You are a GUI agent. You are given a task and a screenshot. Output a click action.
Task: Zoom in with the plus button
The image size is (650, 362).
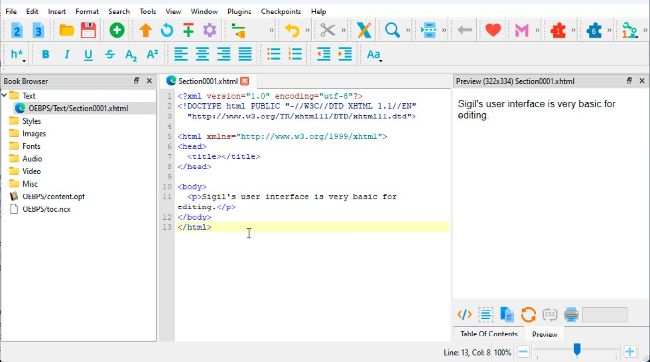[630, 352]
